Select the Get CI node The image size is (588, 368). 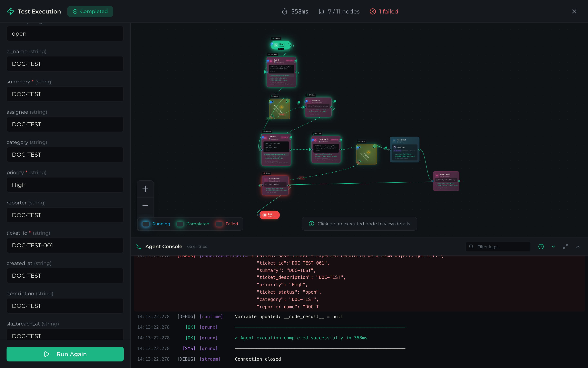point(281,72)
